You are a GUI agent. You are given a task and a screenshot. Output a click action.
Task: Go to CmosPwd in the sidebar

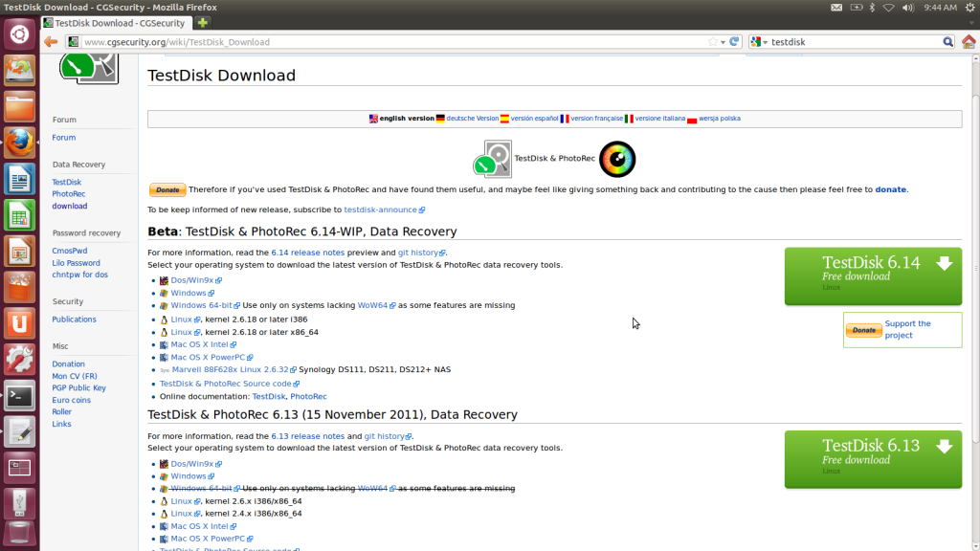tap(69, 252)
